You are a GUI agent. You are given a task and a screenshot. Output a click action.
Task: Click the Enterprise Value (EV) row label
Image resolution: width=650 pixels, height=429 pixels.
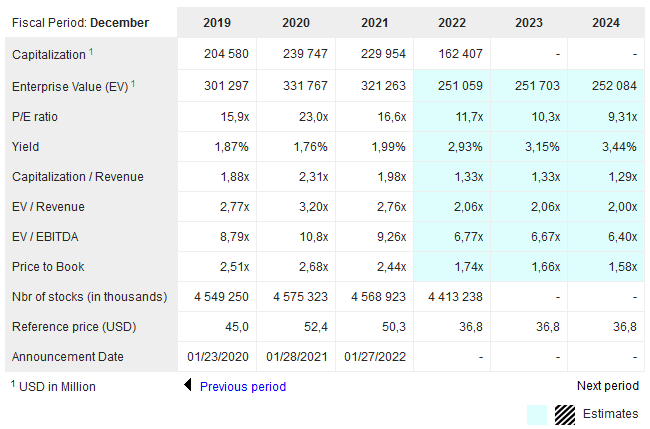point(70,87)
